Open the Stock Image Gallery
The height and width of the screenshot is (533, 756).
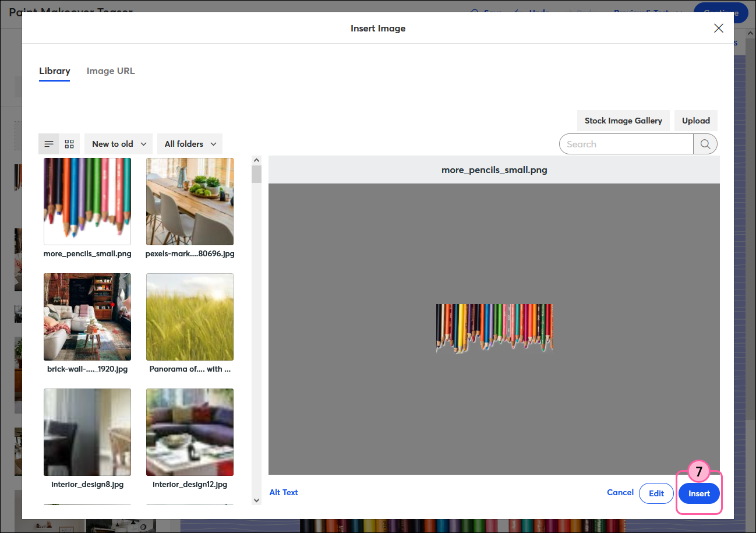623,121
